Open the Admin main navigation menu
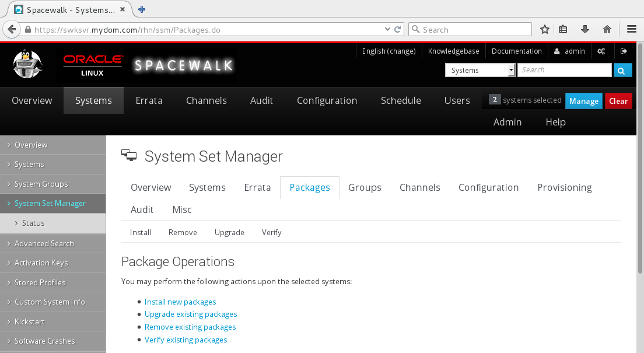Image resolution: width=644 pixels, height=353 pixels. coord(508,123)
